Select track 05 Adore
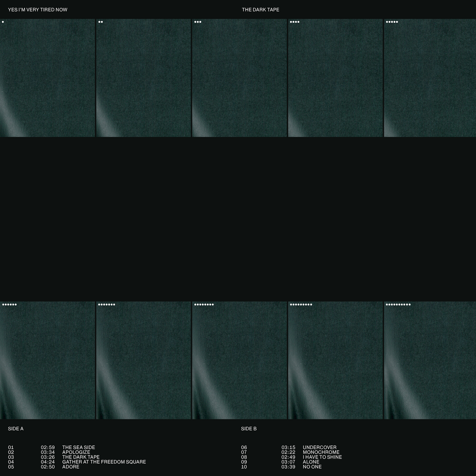The width and height of the screenshot is (476, 476). click(x=70, y=467)
